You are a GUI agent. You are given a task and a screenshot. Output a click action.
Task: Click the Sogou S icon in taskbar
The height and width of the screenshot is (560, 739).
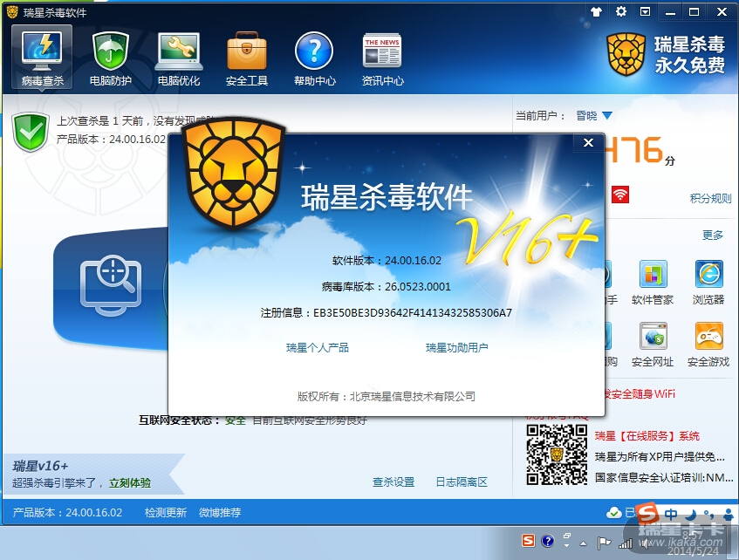tap(529, 541)
